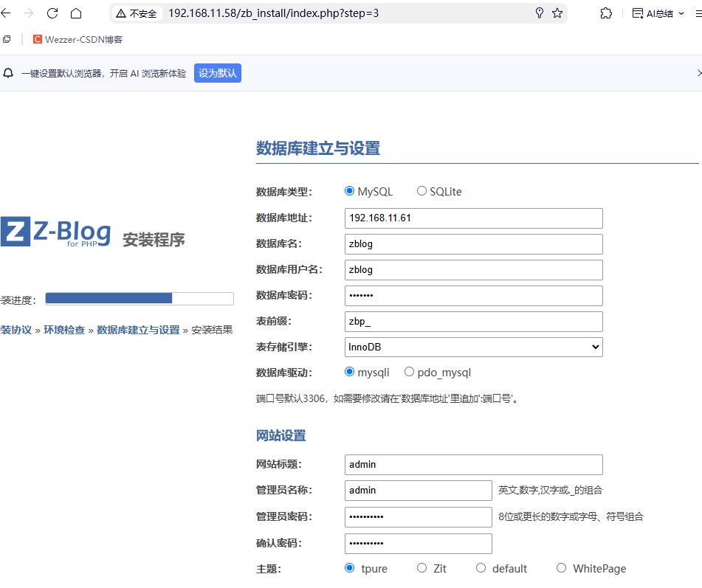702x588 pixels.
Task: Click the browser forward arrow
Action: [x=28, y=13]
